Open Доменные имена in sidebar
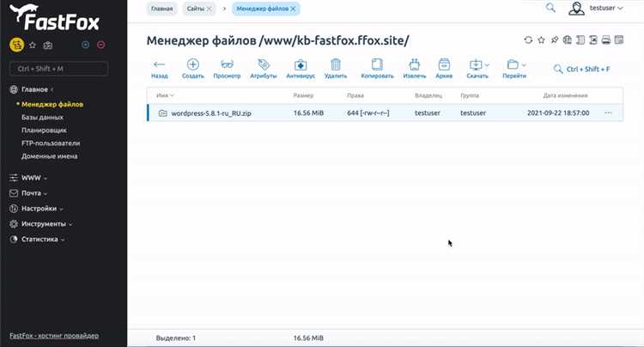The width and height of the screenshot is (644, 347). click(x=49, y=156)
